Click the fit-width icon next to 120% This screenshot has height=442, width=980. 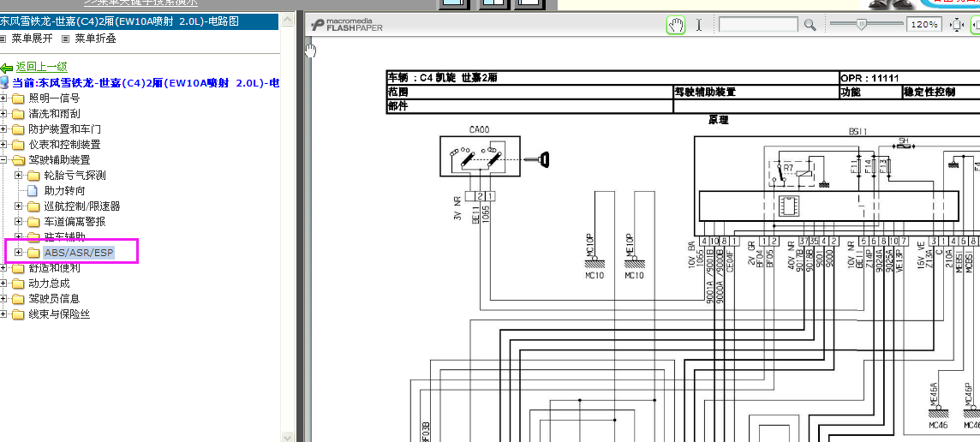[956, 25]
